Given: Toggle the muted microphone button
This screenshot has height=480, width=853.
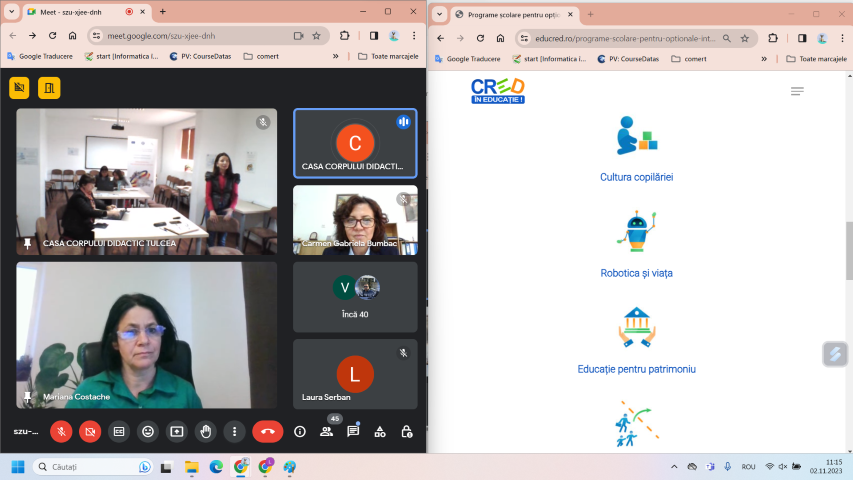Looking at the screenshot, I should (61, 432).
